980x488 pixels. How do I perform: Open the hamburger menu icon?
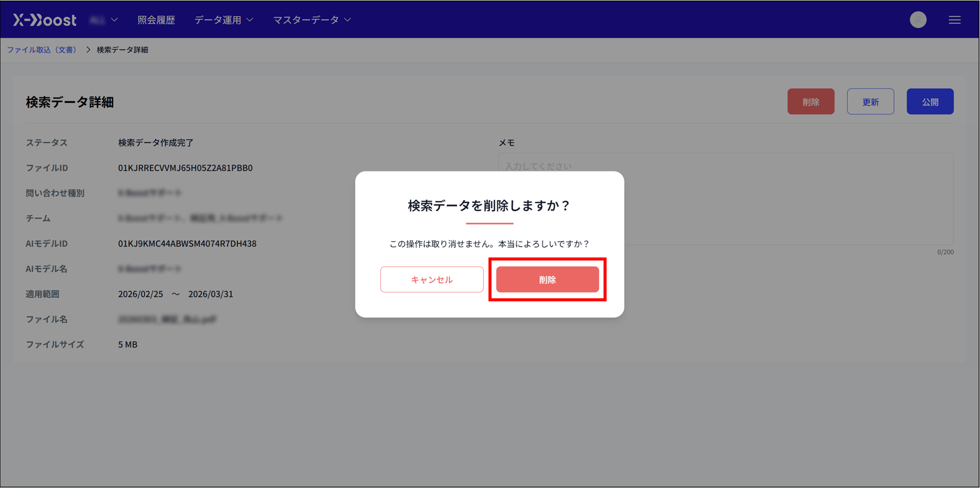(x=954, y=20)
